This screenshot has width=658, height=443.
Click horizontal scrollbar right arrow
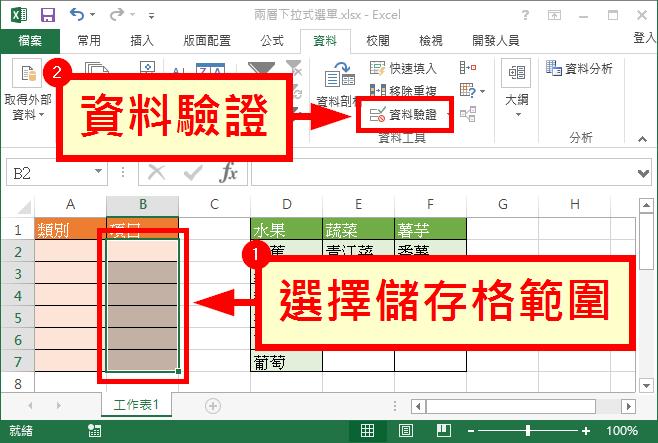coord(628,406)
